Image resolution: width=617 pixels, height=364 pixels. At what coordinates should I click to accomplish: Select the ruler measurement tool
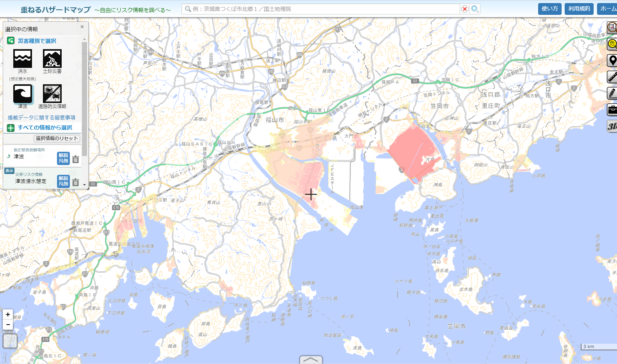pyautogui.click(x=612, y=77)
